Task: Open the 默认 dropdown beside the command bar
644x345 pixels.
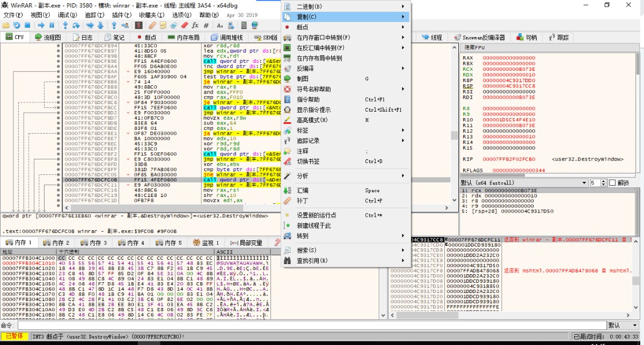Action: [624, 325]
